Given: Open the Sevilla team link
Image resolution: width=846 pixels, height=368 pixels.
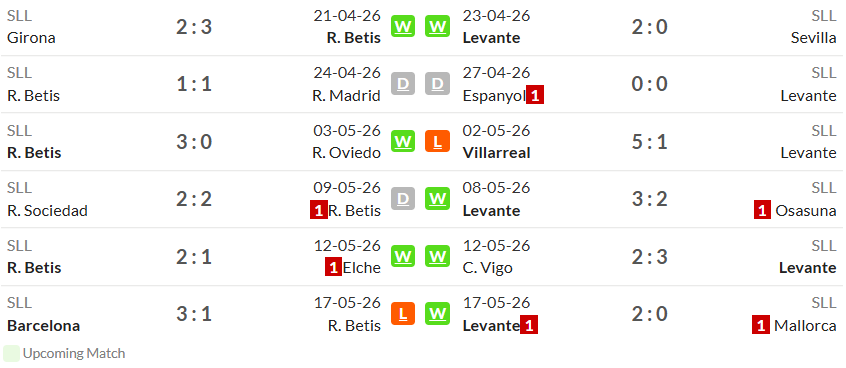Looking at the screenshot, I should 814,38.
